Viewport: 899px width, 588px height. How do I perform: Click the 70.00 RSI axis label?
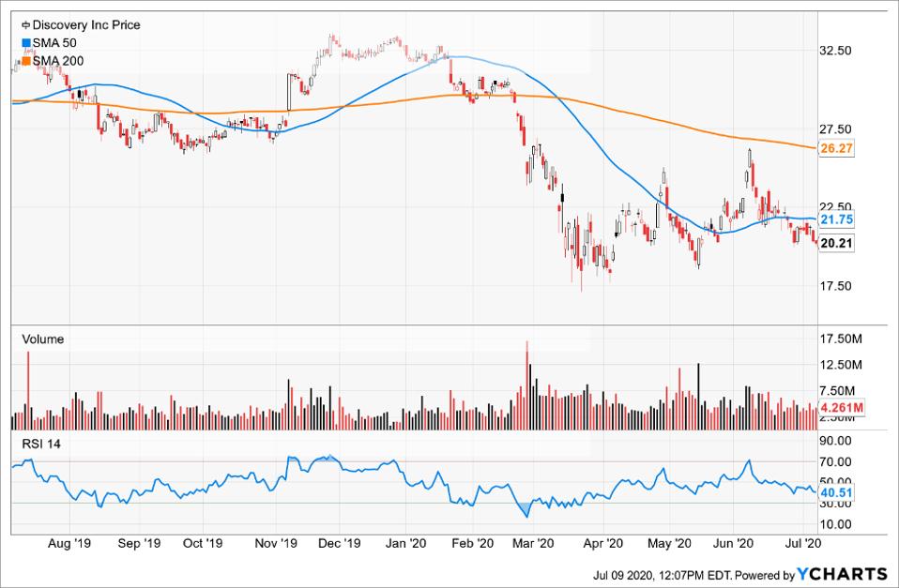[x=836, y=461]
